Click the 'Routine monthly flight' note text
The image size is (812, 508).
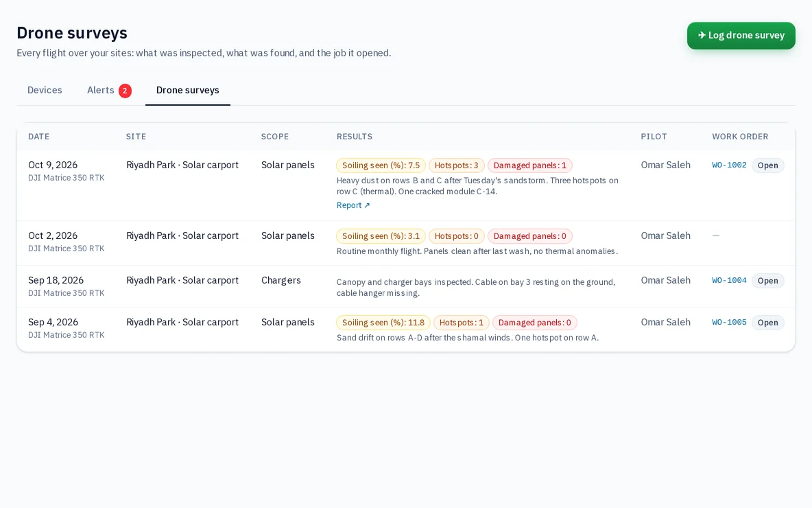pos(477,251)
